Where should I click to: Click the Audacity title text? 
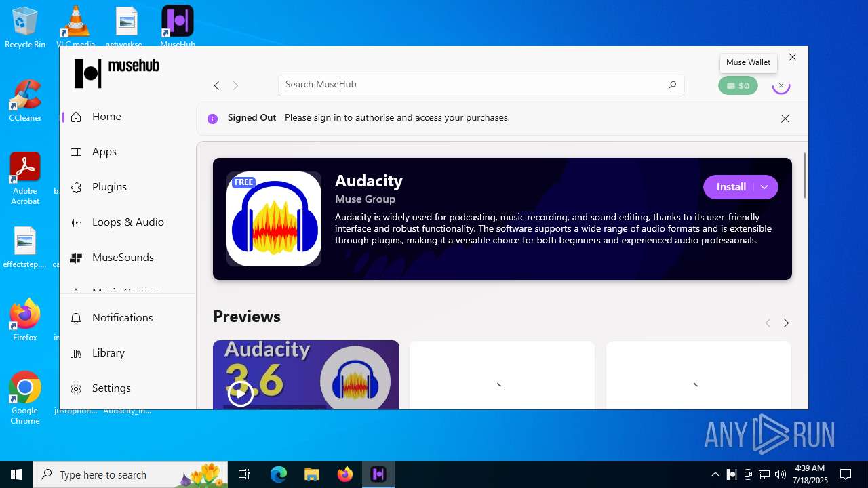click(x=369, y=181)
